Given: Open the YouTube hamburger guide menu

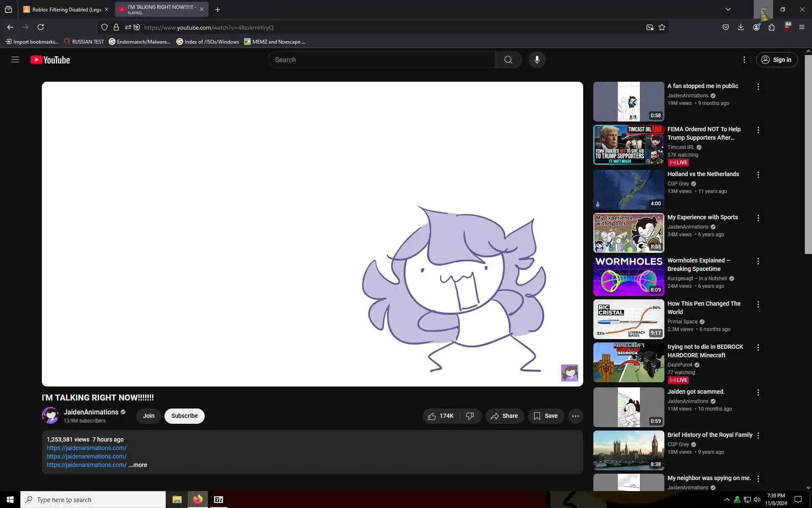Looking at the screenshot, I should point(15,60).
